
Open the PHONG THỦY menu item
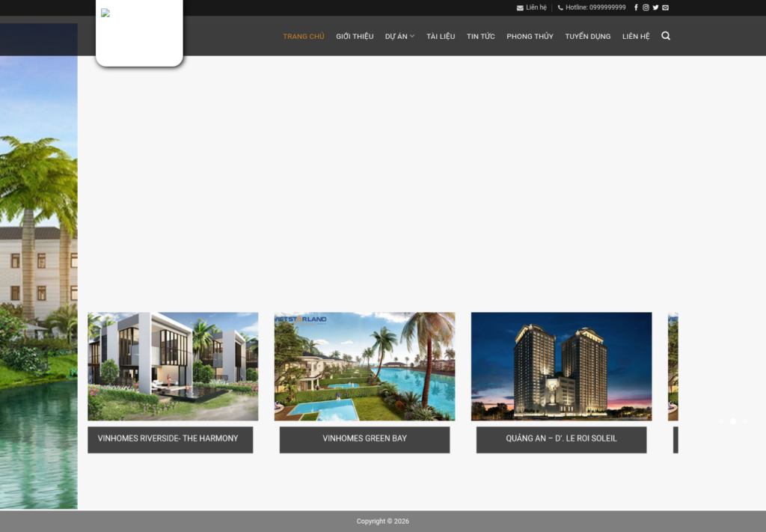tap(530, 36)
